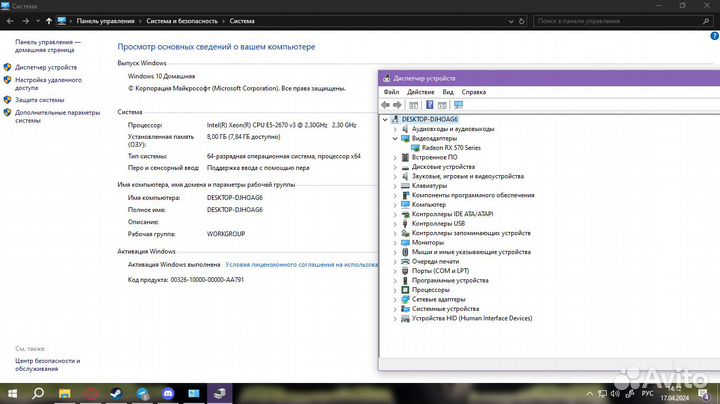Select Устройства HID (Human Interface Devices) node

pyautogui.click(x=472, y=318)
